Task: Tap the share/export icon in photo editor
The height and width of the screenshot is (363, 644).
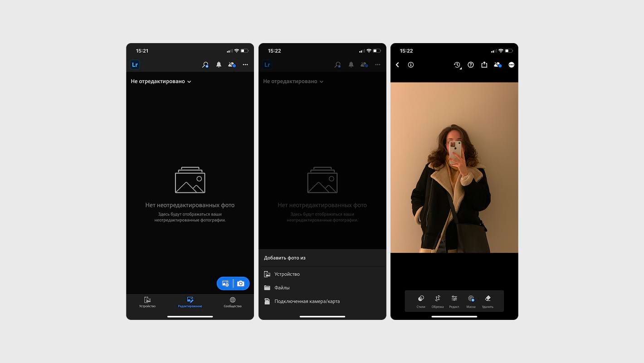Action: click(x=484, y=65)
